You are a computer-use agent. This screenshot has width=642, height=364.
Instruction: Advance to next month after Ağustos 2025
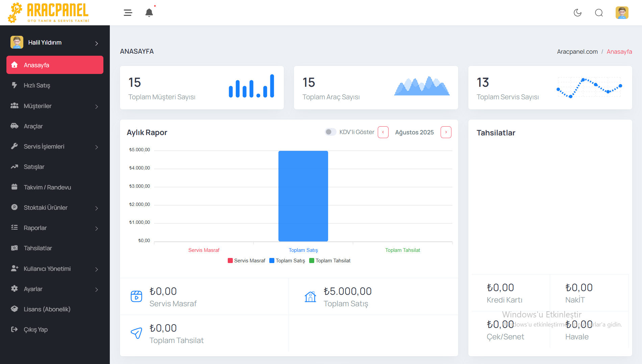click(x=446, y=132)
